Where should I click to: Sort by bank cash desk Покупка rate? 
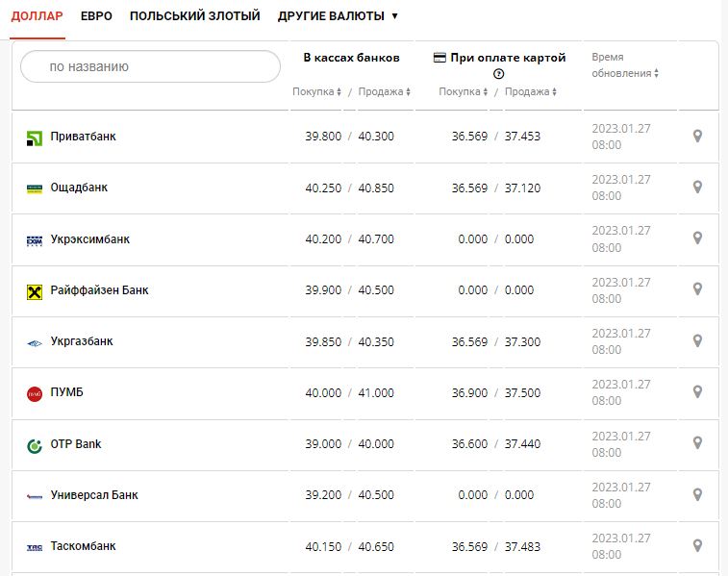[316, 92]
